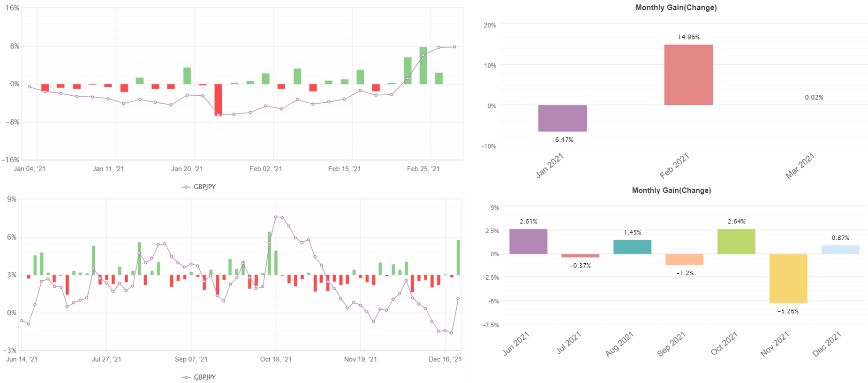The image size is (868, 383).
Task: Select the light blue Dec 2021 bar
Action: click(840, 250)
